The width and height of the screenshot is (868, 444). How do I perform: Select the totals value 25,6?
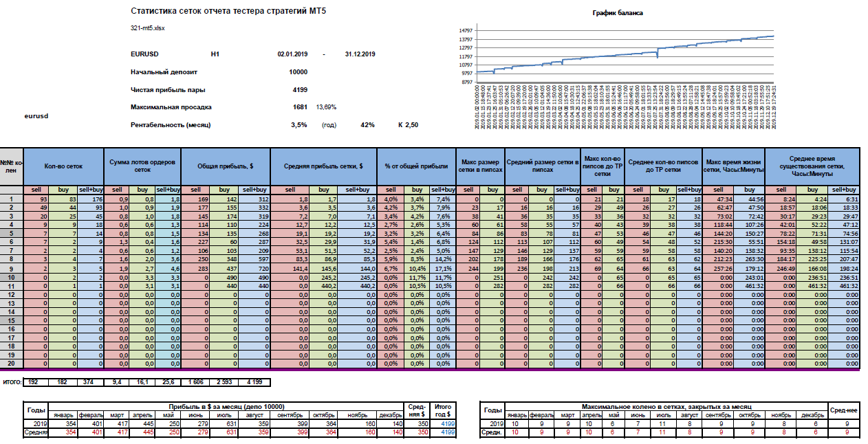(x=166, y=381)
